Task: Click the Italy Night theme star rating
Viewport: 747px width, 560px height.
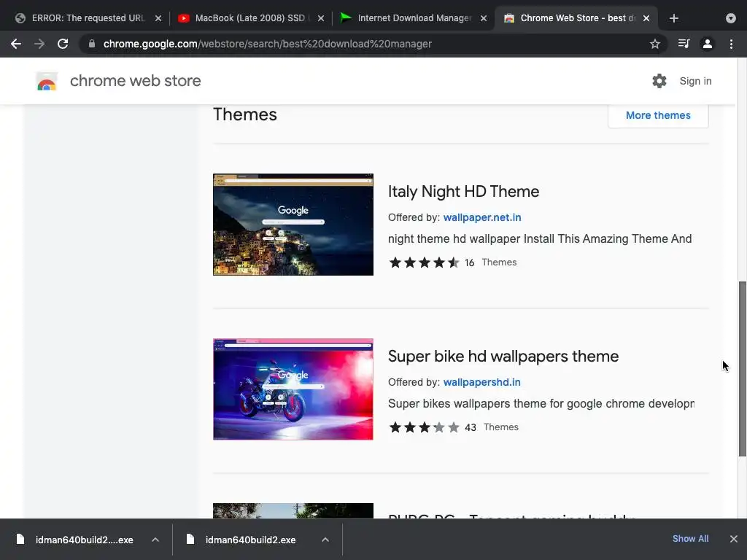Action: coord(424,262)
